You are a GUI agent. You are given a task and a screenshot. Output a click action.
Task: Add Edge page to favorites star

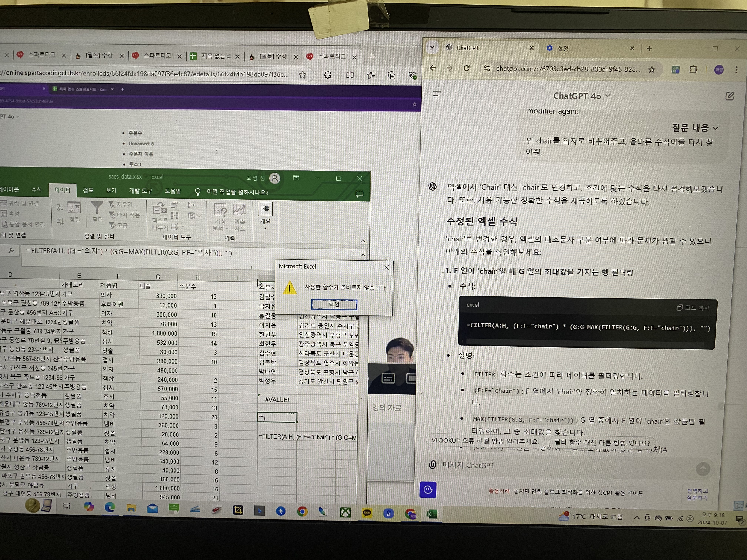click(x=303, y=75)
